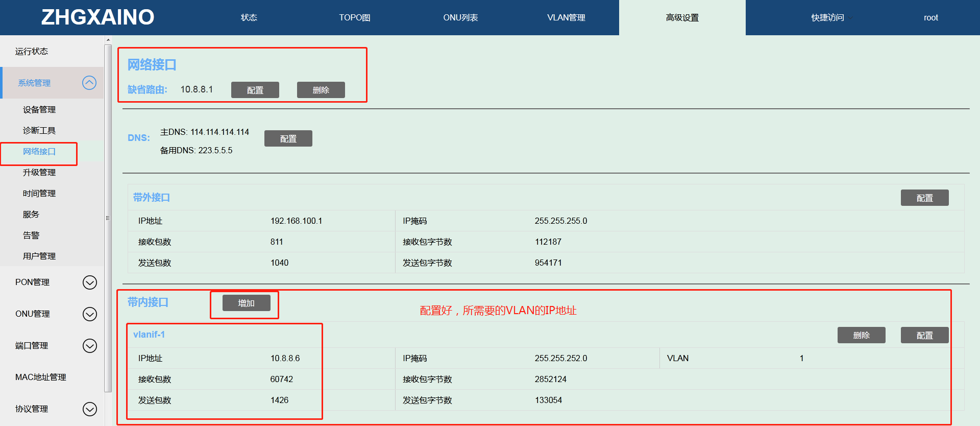
Task: Configure the 带外接口 out-of-band interface
Action: click(x=924, y=198)
